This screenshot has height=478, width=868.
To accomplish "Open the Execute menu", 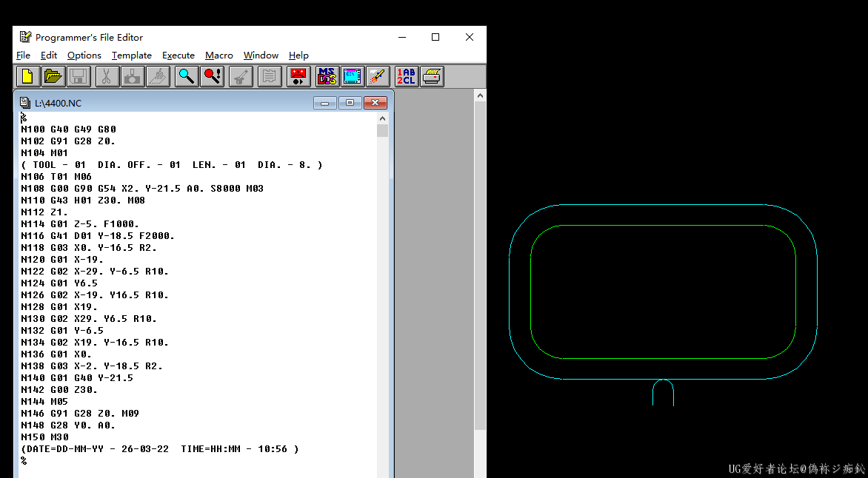I will (178, 55).
